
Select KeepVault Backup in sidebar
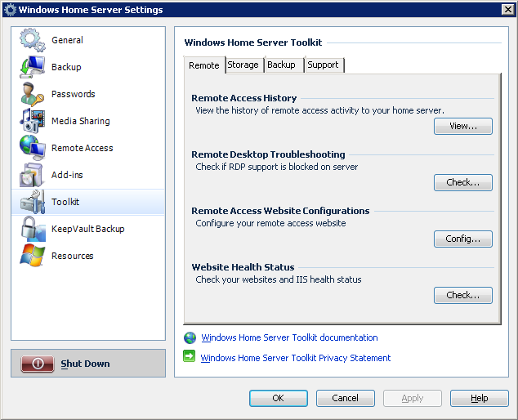click(x=88, y=229)
